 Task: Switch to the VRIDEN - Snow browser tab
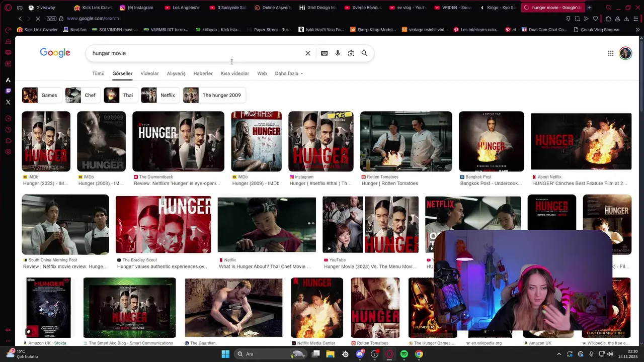(x=453, y=8)
